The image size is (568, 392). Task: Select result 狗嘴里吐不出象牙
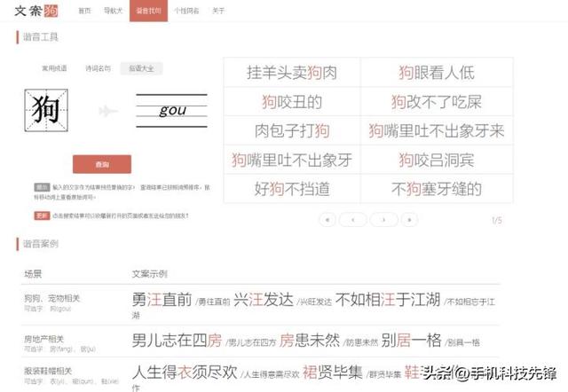coord(292,160)
